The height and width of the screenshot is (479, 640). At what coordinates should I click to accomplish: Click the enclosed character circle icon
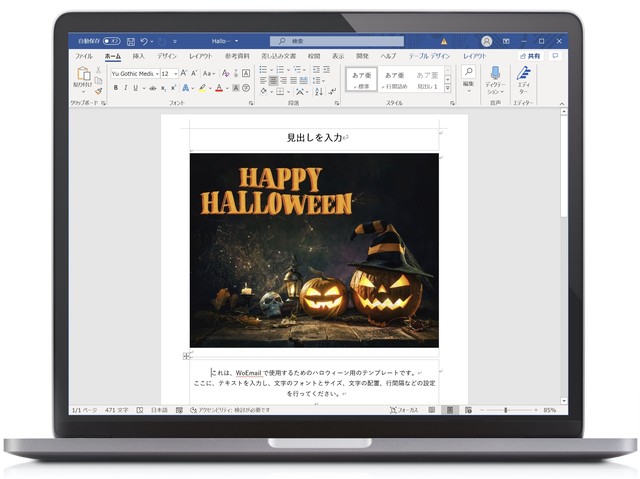point(246,88)
